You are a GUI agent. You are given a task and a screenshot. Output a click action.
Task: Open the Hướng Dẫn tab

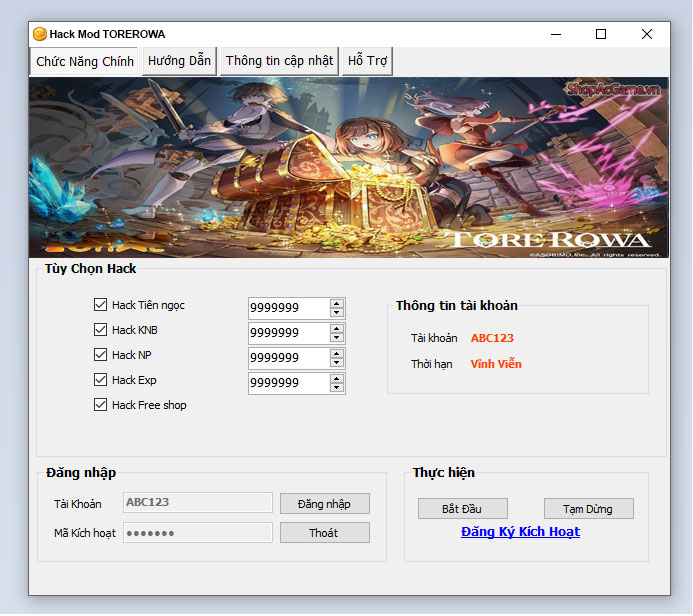(x=179, y=61)
